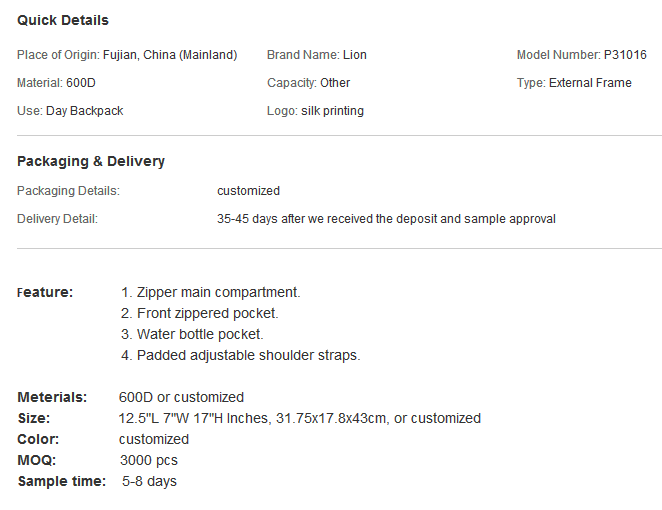Click the Front zippered pocket line

coord(200,313)
